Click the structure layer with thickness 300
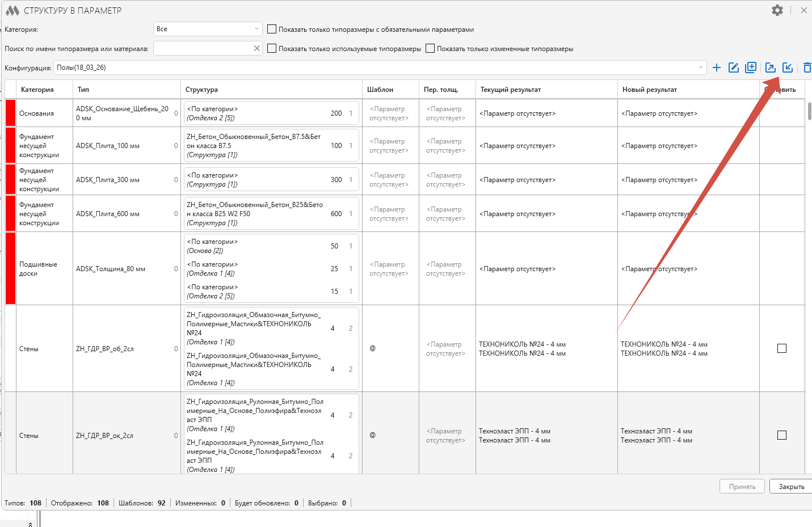Viewport: 812px width, 527px height. click(x=271, y=179)
